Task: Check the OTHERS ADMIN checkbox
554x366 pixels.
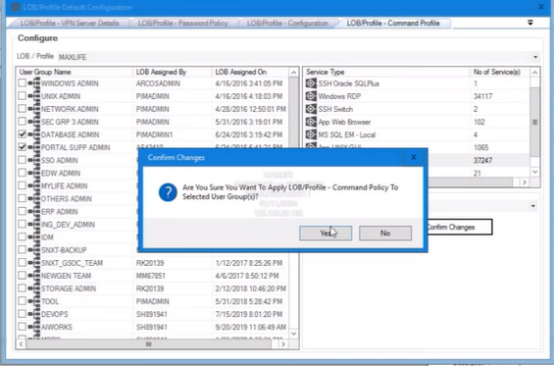Action: pos(22,199)
